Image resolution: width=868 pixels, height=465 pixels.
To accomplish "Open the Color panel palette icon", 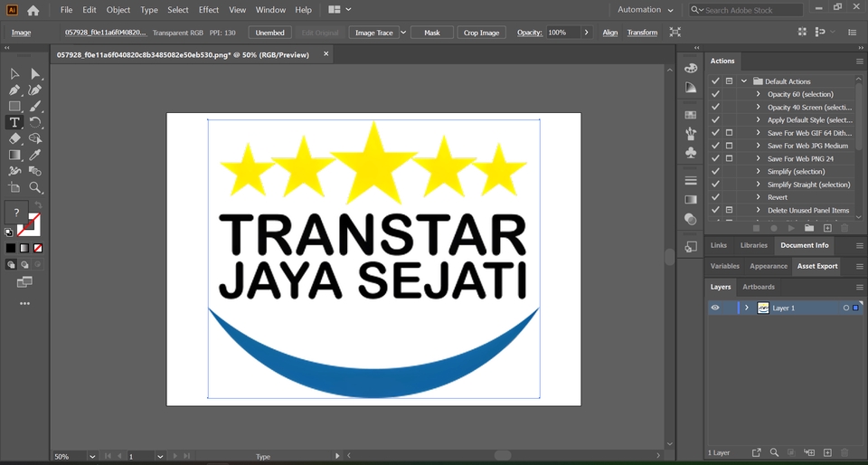I will coord(690,68).
